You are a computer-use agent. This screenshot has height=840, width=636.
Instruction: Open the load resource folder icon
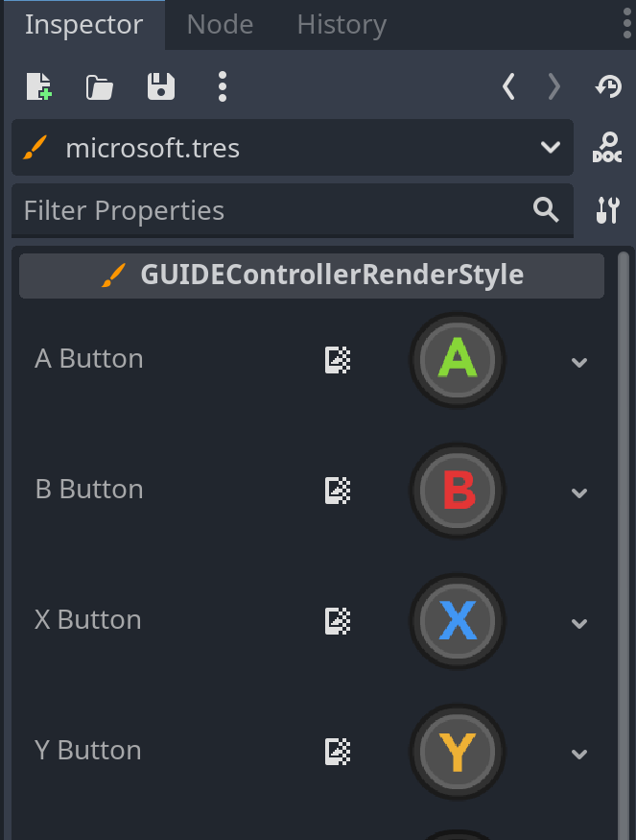point(99,86)
